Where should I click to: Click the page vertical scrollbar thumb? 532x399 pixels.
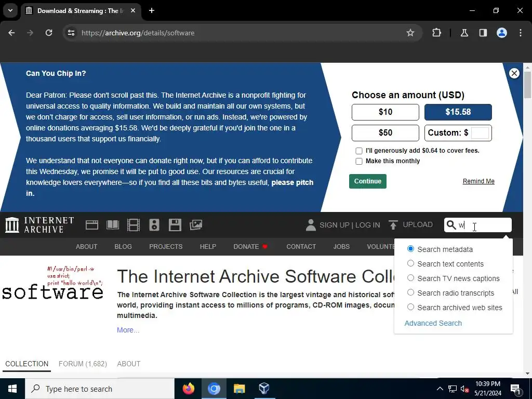[x=527, y=85]
